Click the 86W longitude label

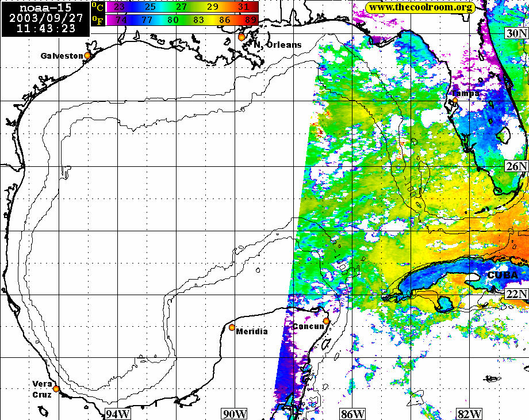pos(352,414)
